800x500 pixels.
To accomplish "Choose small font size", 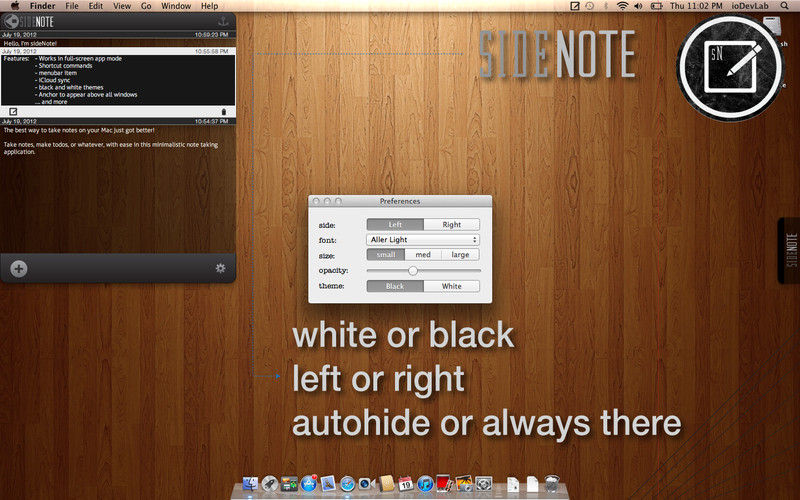I will tap(386, 255).
